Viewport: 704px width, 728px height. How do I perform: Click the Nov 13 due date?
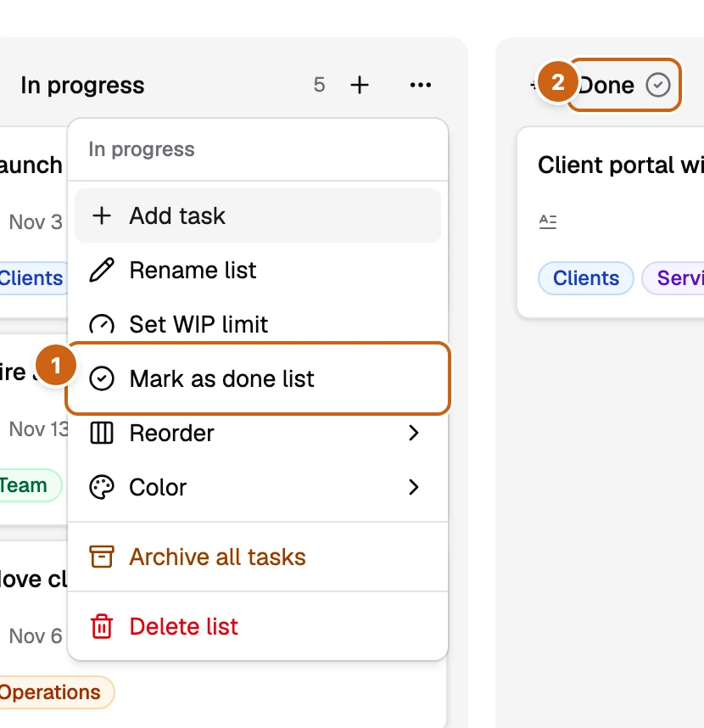[x=38, y=429]
